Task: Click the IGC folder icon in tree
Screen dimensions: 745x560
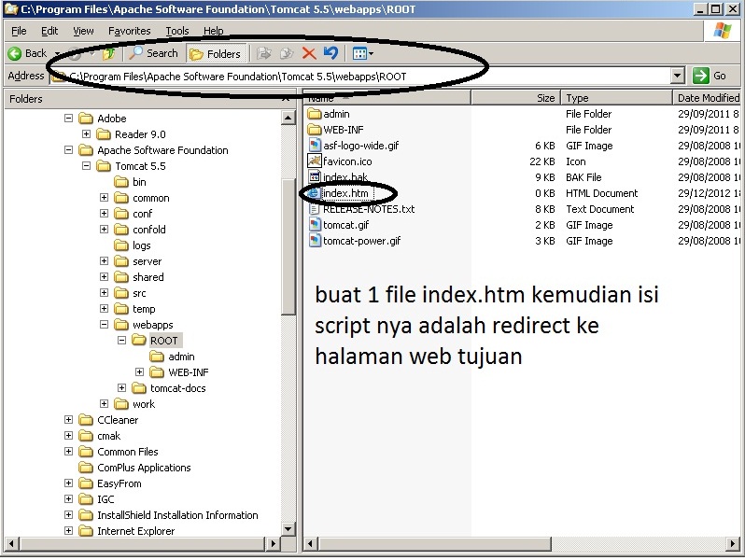Action: (86, 499)
